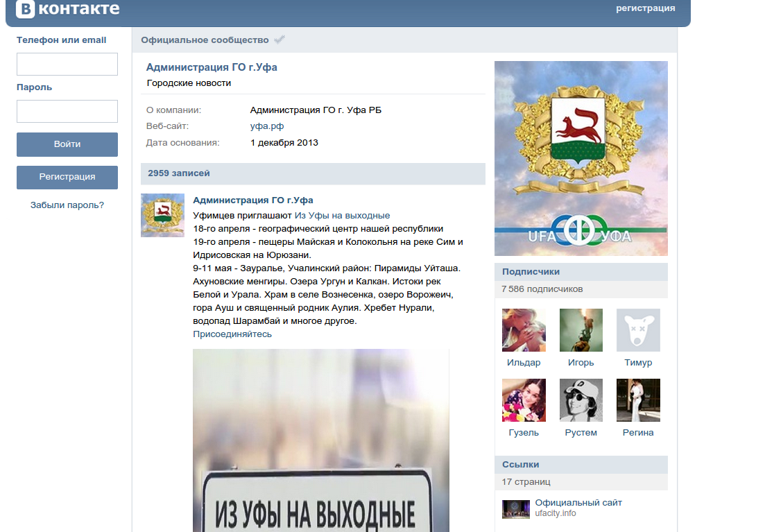Click subscriber name Игорь

581,363
